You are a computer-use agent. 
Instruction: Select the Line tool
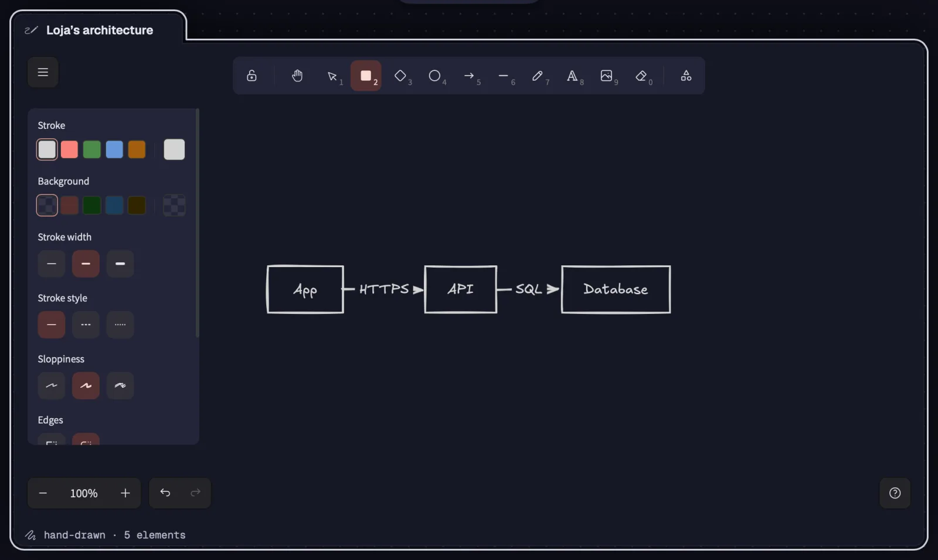pyautogui.click(x=503, y=76)
